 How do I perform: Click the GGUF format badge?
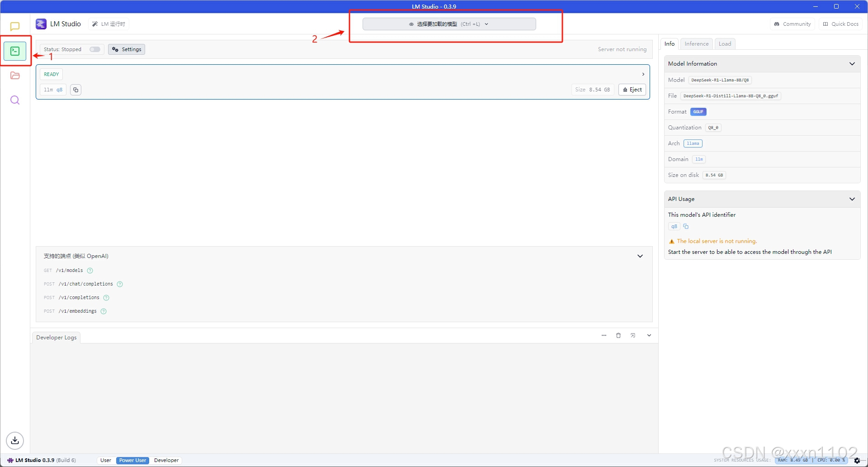pyautogui.click(x=698, y=112)
